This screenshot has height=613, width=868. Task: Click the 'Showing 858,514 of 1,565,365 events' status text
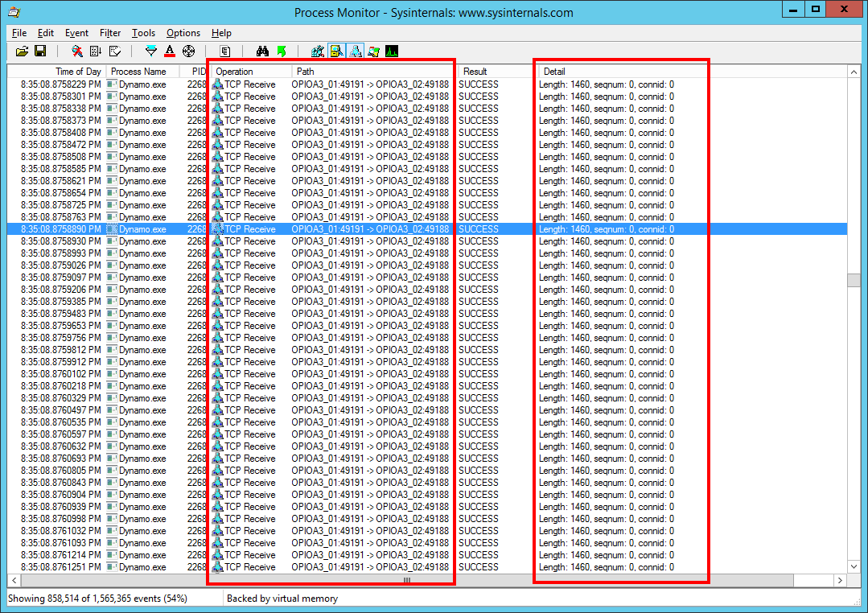click(97, 599)
